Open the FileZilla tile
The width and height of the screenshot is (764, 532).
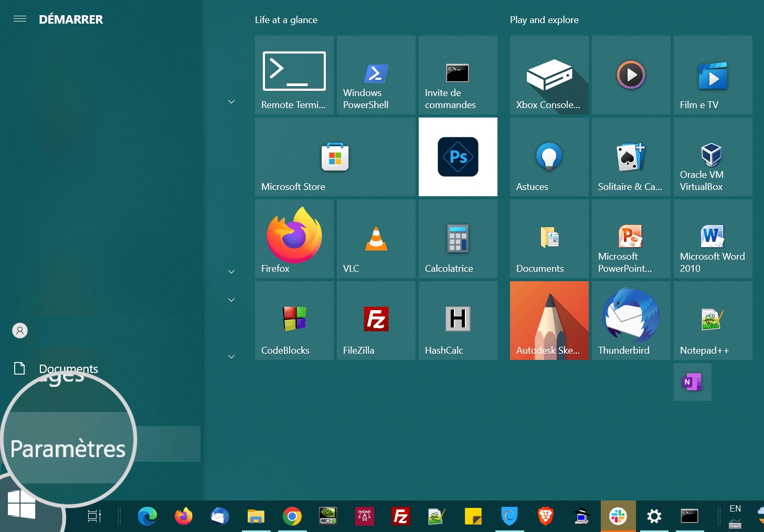(x=376, y=321)
